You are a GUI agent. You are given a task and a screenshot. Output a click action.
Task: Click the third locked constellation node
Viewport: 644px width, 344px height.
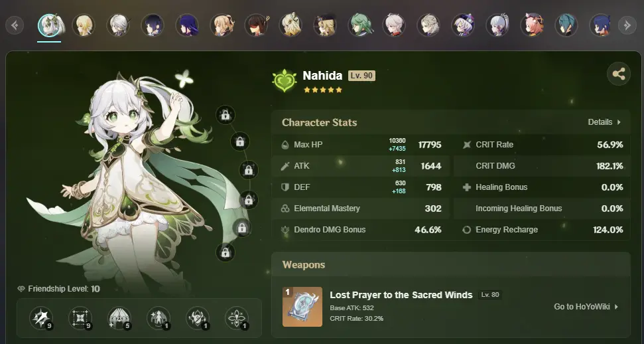[x=249, y=170]
